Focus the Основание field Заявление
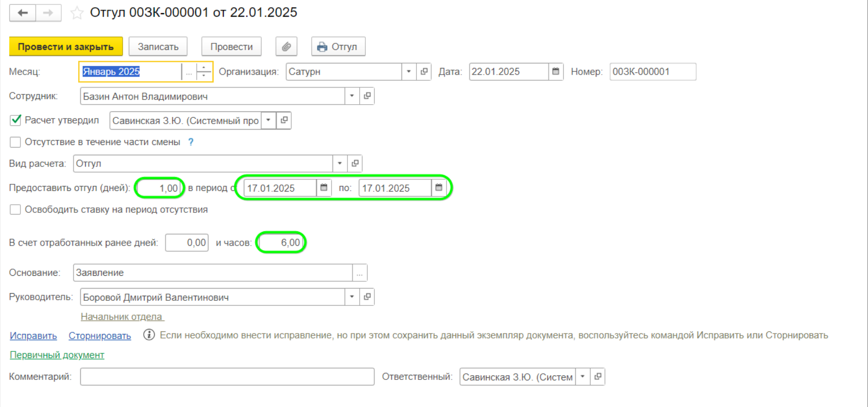This screenshot has width=868, height=407. pyautogui.click(x=213, y=273)
